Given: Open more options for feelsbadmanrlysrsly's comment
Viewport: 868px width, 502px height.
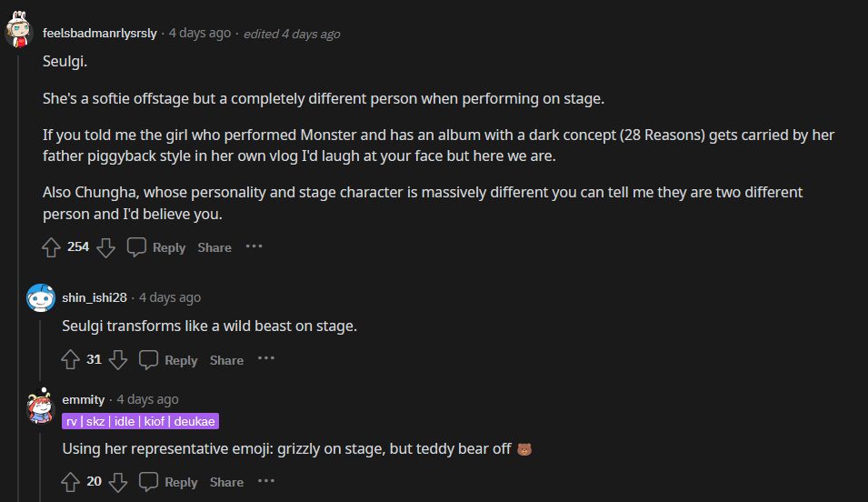Looking at the screenshot, I should (254, 246).
